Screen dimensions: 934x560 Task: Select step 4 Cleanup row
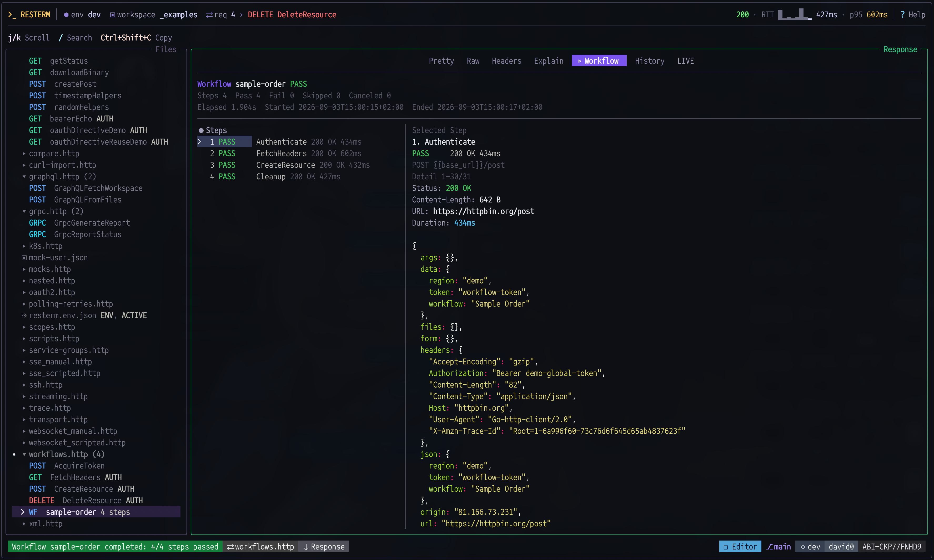269,177
